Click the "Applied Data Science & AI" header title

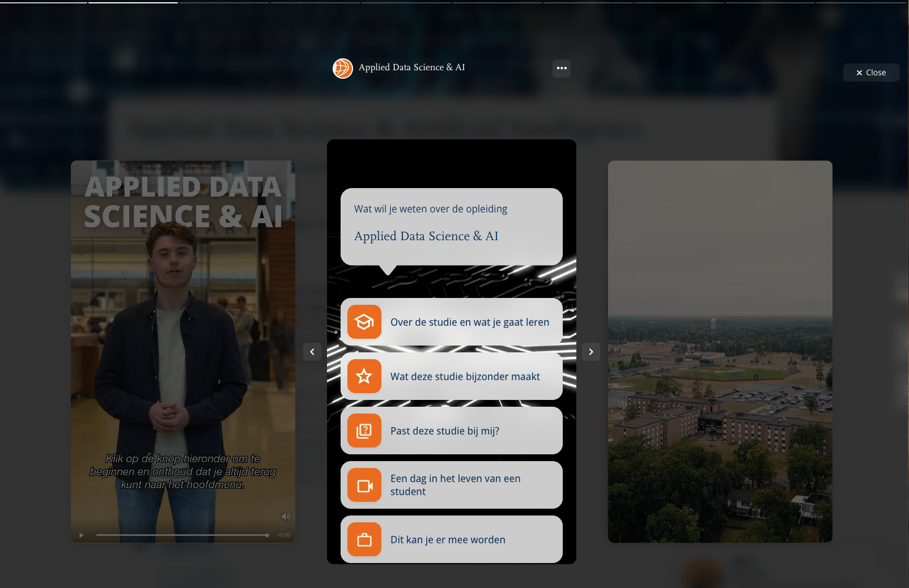pos(411,67)
